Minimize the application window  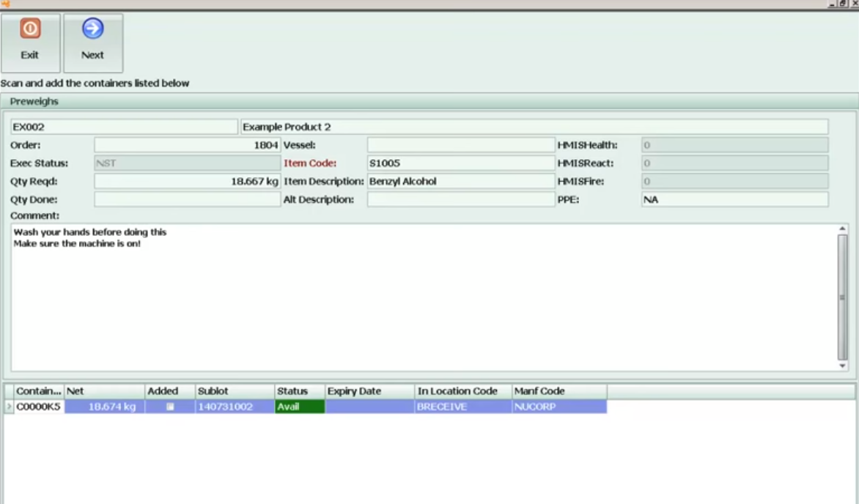(x=833, y=4)
